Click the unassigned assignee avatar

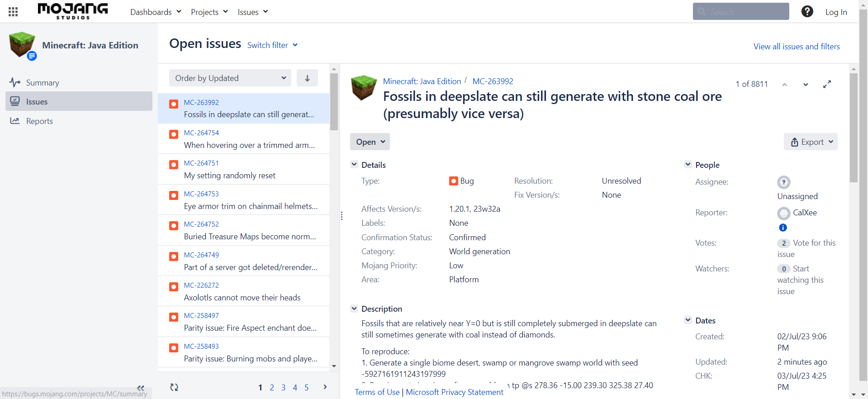[x=784, y=182]
